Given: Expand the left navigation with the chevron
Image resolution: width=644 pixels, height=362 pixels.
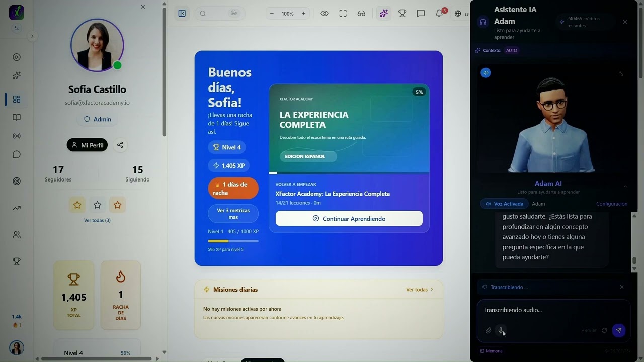Looking at the screenshot, I should coord(32,36).
